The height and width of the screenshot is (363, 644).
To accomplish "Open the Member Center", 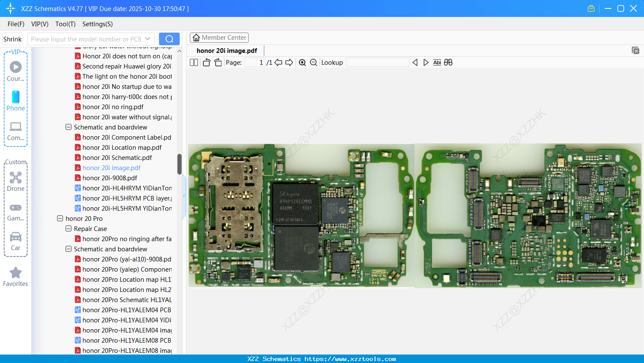I will [219, 38].
